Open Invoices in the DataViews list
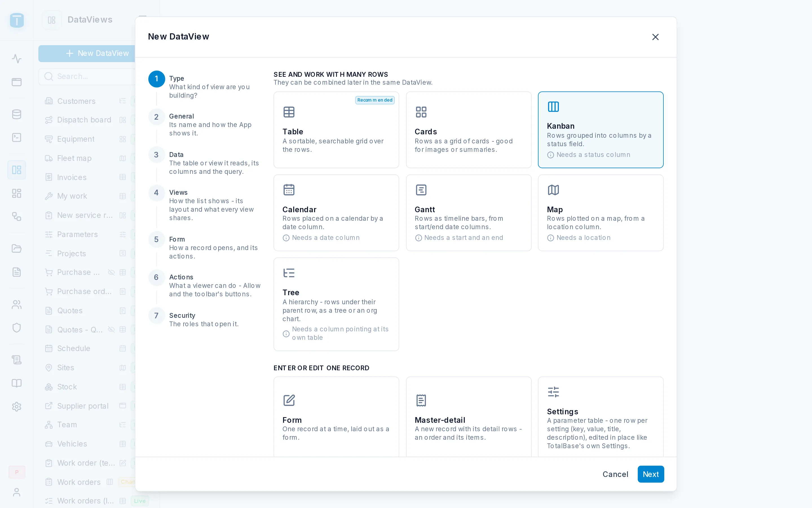 [x=72, y=178]
